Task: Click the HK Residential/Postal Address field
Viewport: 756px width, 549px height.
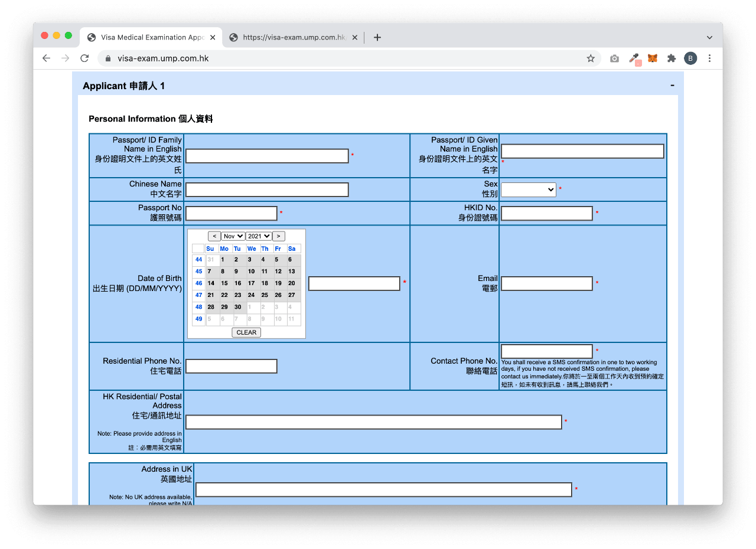Action: click(x=374, y=422)
